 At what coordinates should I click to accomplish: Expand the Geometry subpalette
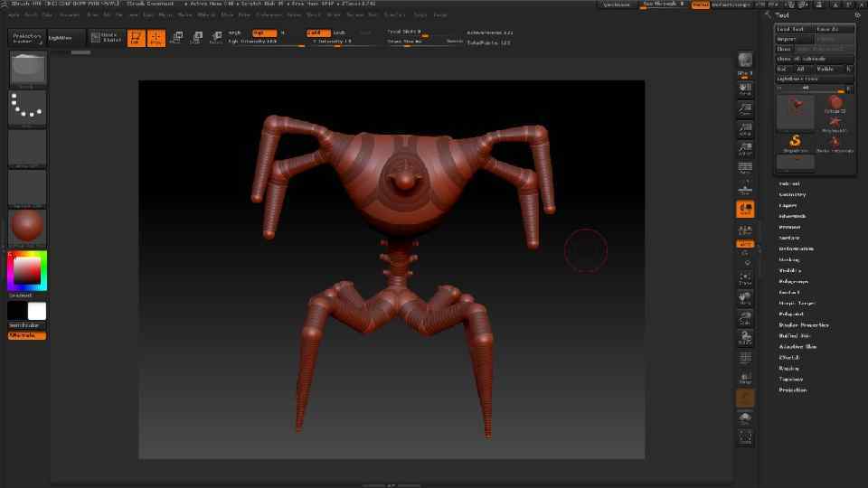[793, 194]
